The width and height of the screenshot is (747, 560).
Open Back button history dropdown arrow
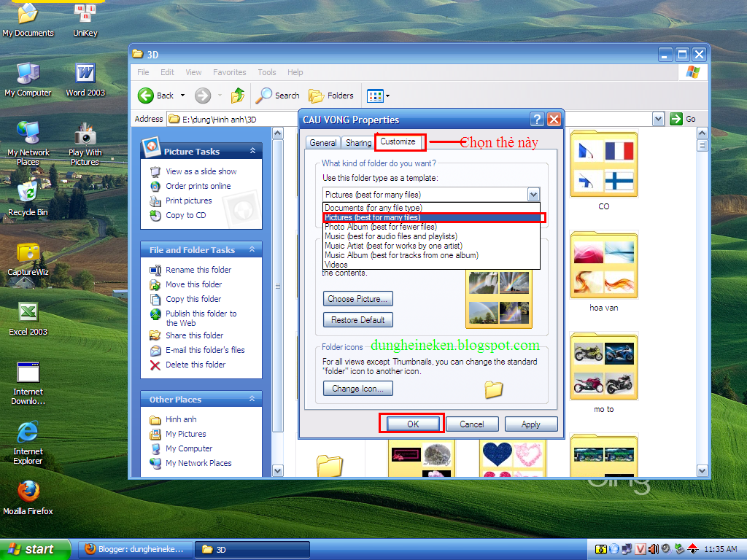tap(182, 96)
